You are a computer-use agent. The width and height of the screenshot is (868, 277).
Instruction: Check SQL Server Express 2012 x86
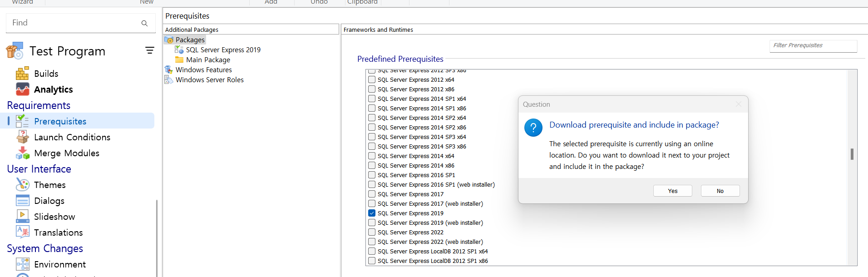pyautogui.click(x=372, y=89)
